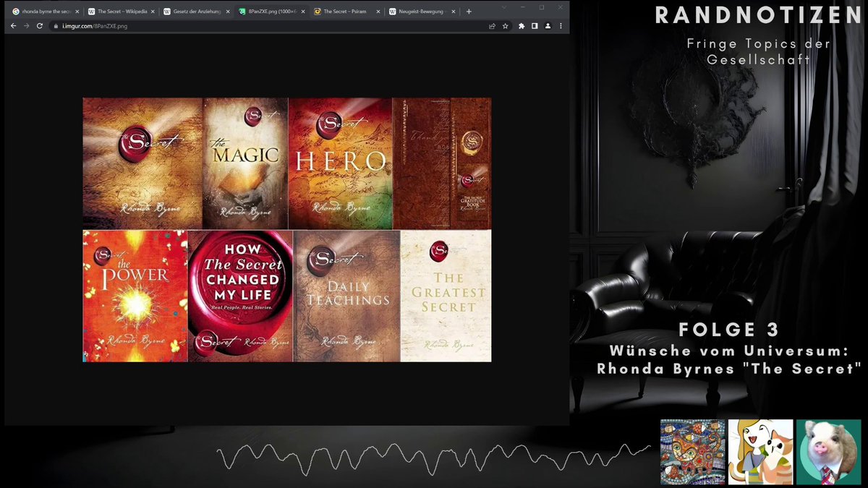The height and width of the screenshot is (488, 868).
Task: Click 'Fringe Topics der Gesellschaft' subtitle
Action: [x=759, y=52]
